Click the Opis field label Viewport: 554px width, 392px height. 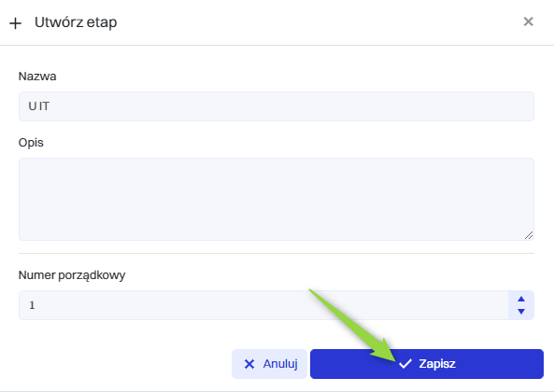(x=31, y=143)
